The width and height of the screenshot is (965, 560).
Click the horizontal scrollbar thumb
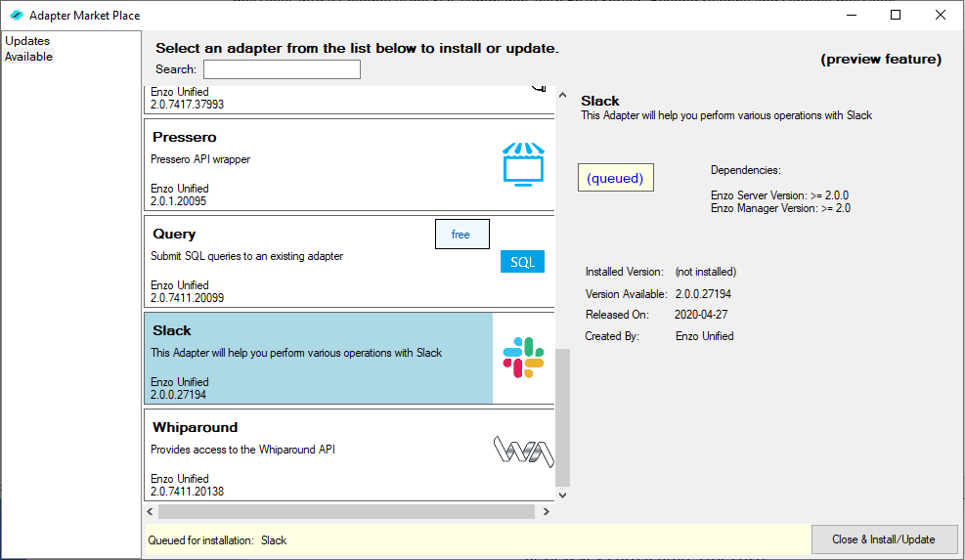[346, 512]
